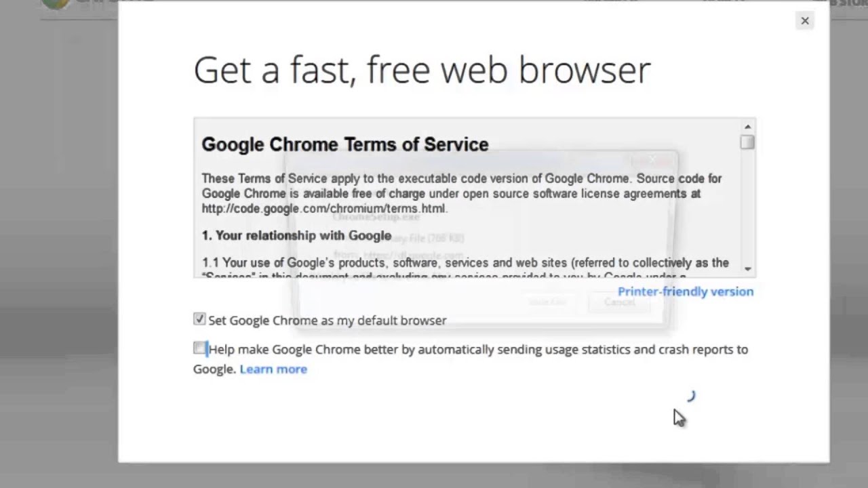Image resolution: width=868 pixels, height=488 pixels.
Task: Click the 'Google Chrome Terms of Service' heading
Action: point(344,144)
